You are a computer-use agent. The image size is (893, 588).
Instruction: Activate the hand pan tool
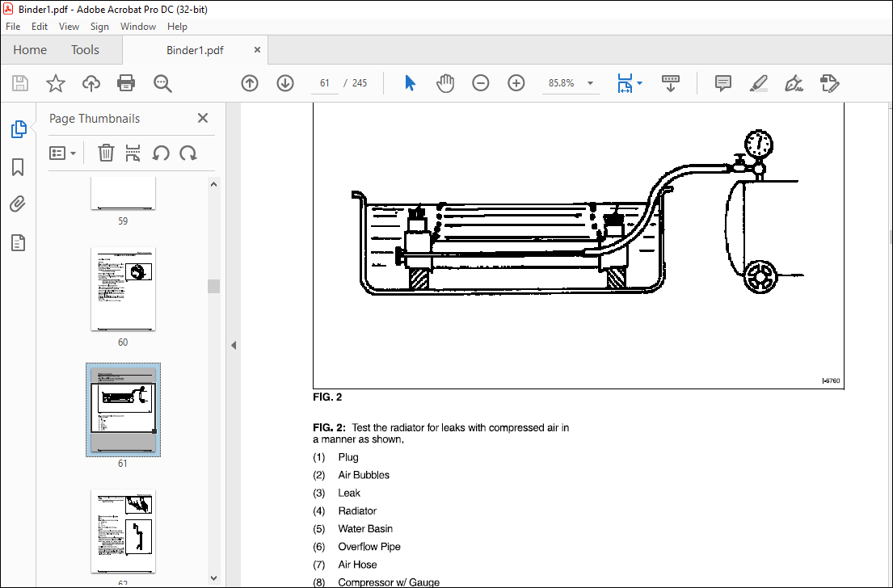pyautogui.click(x=445, y=83)
